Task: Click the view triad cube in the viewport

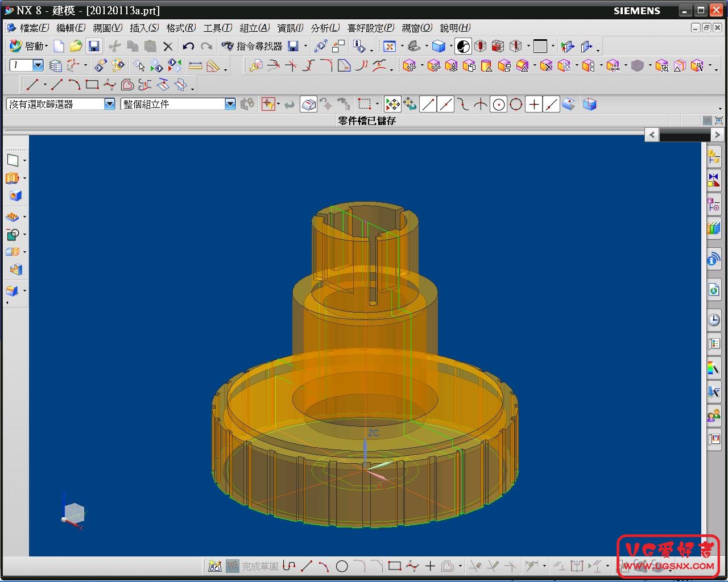Action: click(73, 513)
